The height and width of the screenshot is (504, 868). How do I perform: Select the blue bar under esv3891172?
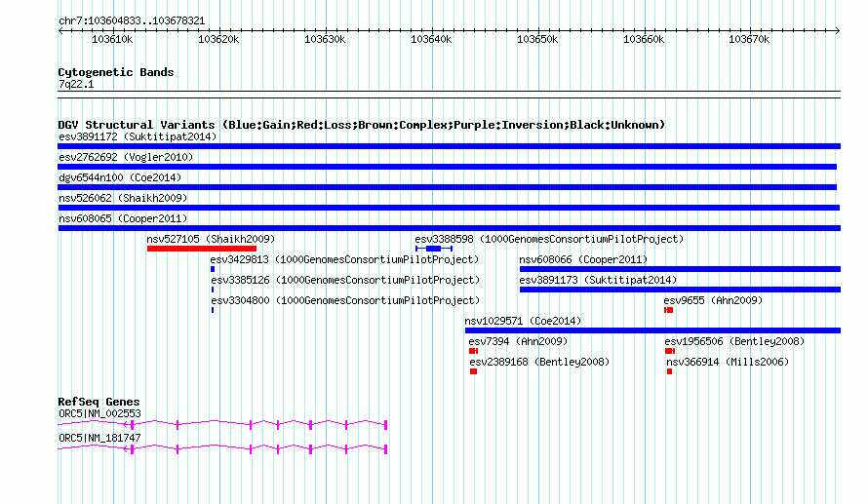coord(449,146)
